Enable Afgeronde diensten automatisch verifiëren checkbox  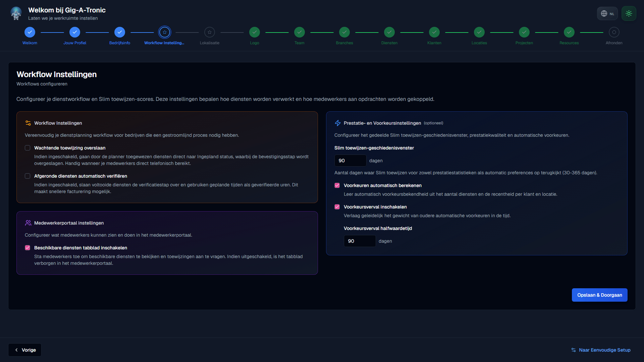click(28, 176)
